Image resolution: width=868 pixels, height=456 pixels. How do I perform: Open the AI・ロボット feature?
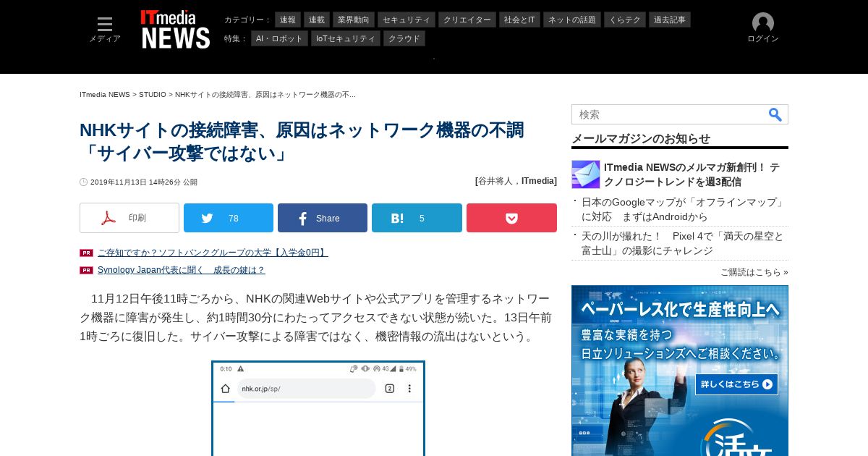(x=279, y=38)
